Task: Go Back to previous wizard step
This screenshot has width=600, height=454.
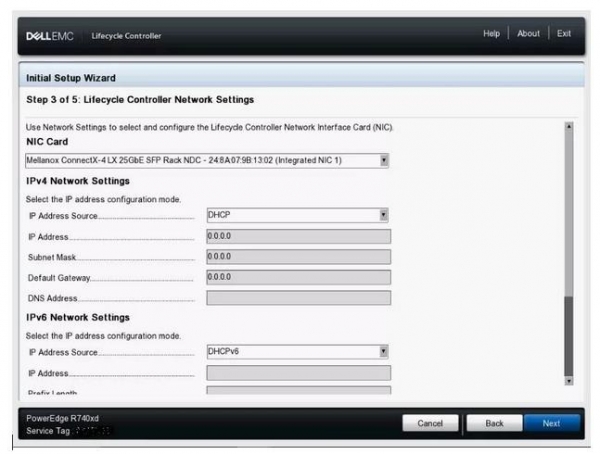Action: coord(494,423)
